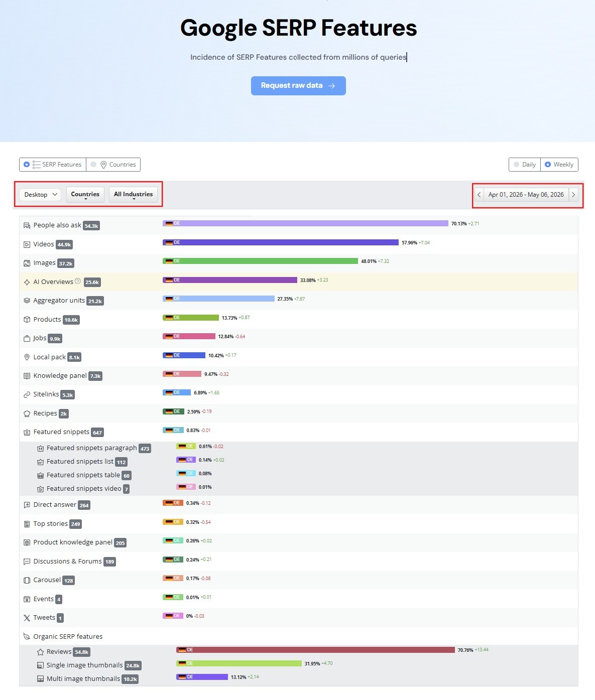This screenshot has width=595, height=700.
Task: Open the AI Overviews help question mark
Action: pos(78,282)
